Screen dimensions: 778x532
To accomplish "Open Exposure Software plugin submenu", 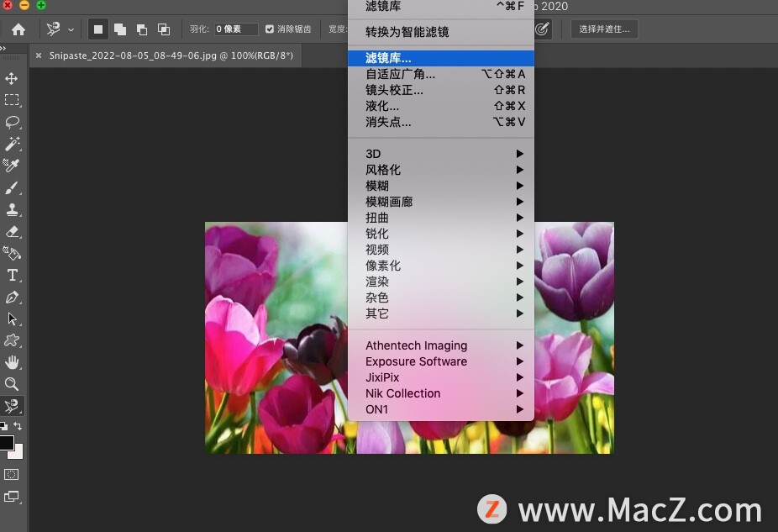I will (x=441, y=361).
